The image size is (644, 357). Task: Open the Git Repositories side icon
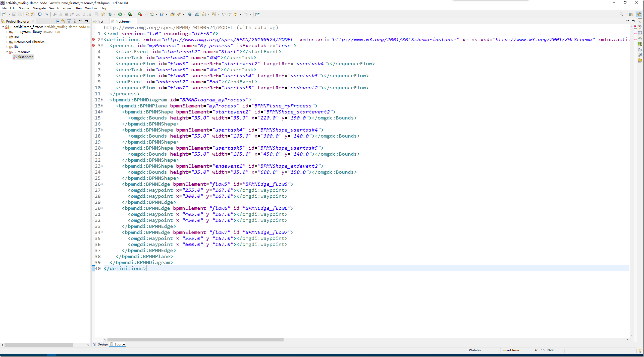(x=640, y=61)
